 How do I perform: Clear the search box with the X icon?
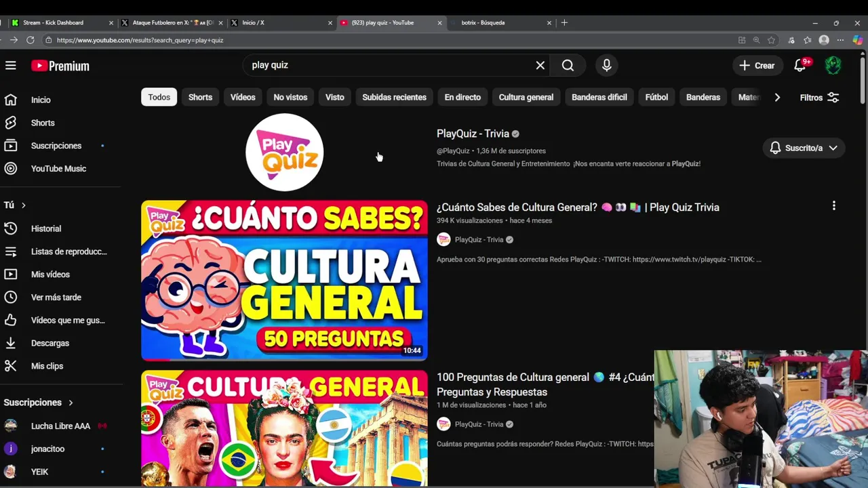click(540, 65)
